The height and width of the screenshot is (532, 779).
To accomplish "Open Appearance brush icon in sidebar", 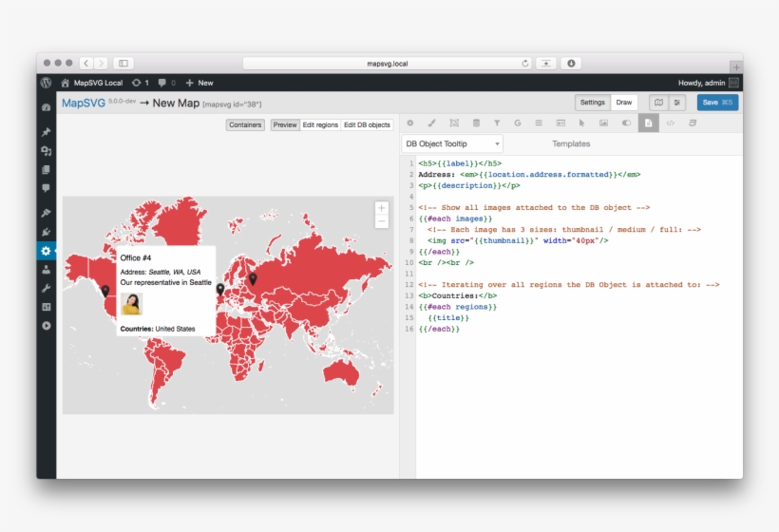I will click(47, 213).
